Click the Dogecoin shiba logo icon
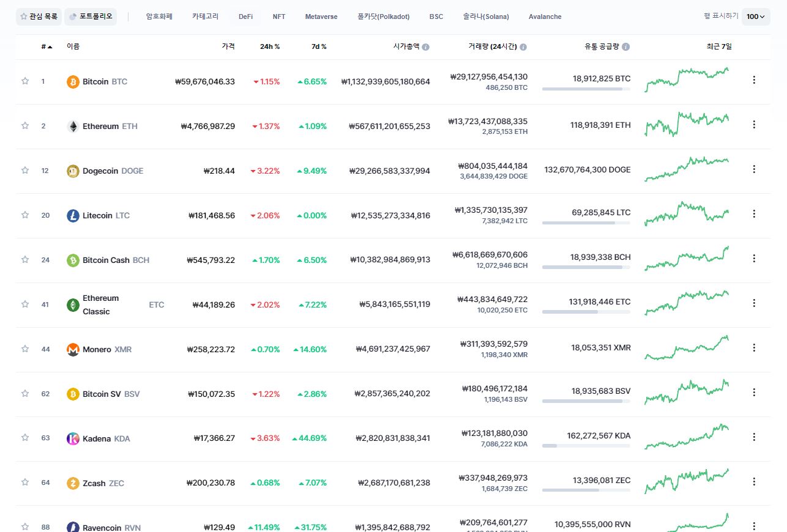This screenshot has height=532, width=787. 73,171
